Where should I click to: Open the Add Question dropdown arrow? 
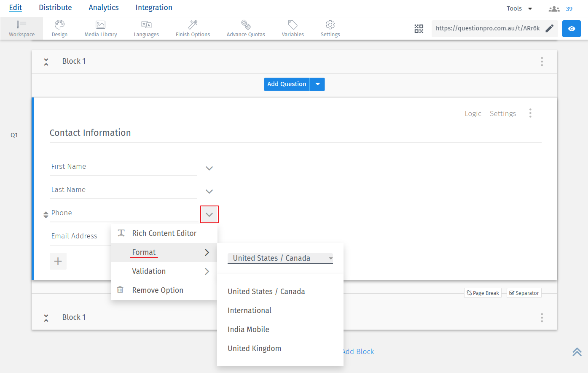[x=317, y=84]
